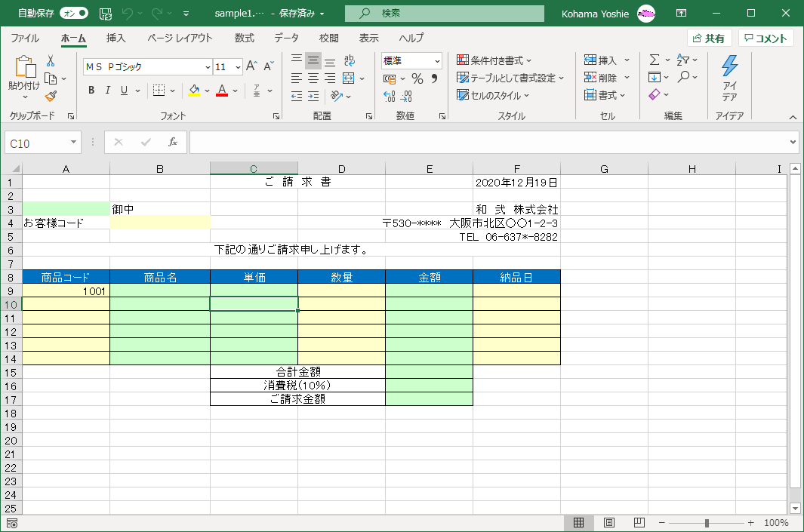Open the number format dropdown
The width and height of the screenshot is (804, 532).
pyautogui.click(x=437, y=61)
